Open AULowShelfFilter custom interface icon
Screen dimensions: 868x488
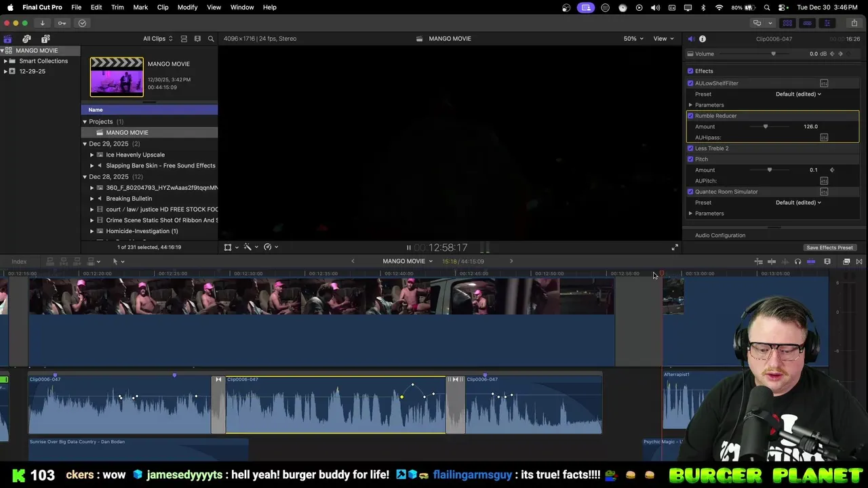(x=824, y=83)
